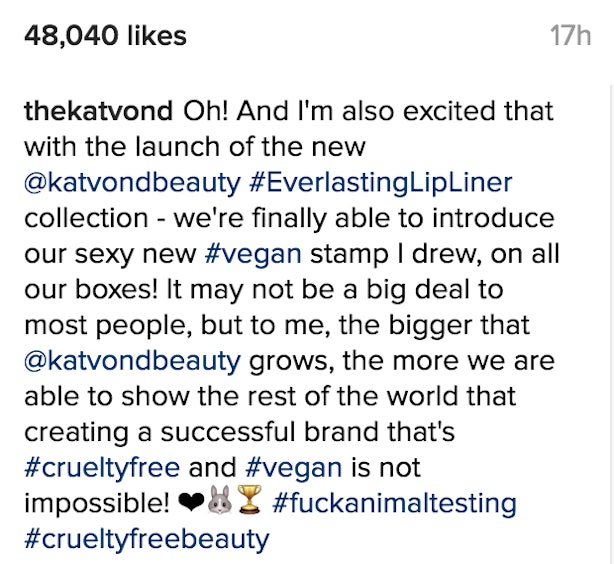Open the #crueltyfreebeauty hashtag
This screenshot has height=564, width=614.
click(x=146, y=539)
